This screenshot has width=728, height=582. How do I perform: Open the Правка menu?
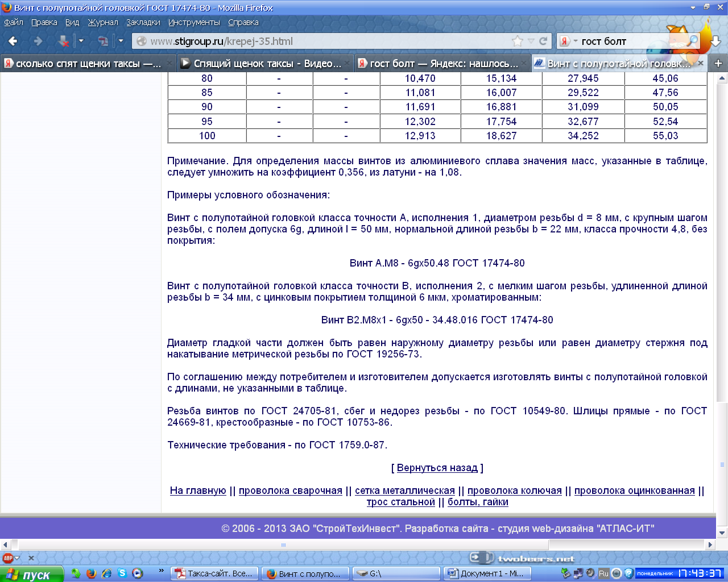[x=44, y=22]
